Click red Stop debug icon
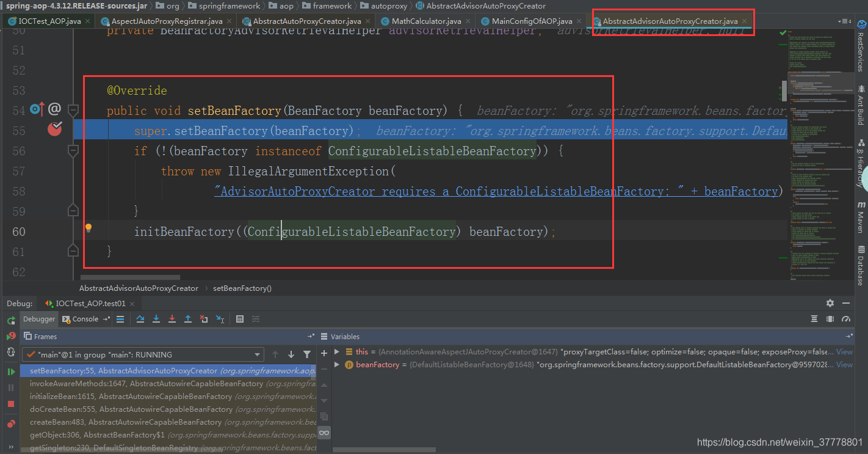The image size is (868, 454). click(11, 404)
